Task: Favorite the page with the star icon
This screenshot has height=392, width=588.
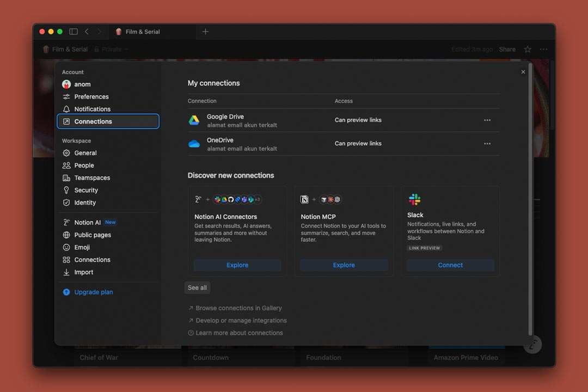Action: 528,49
